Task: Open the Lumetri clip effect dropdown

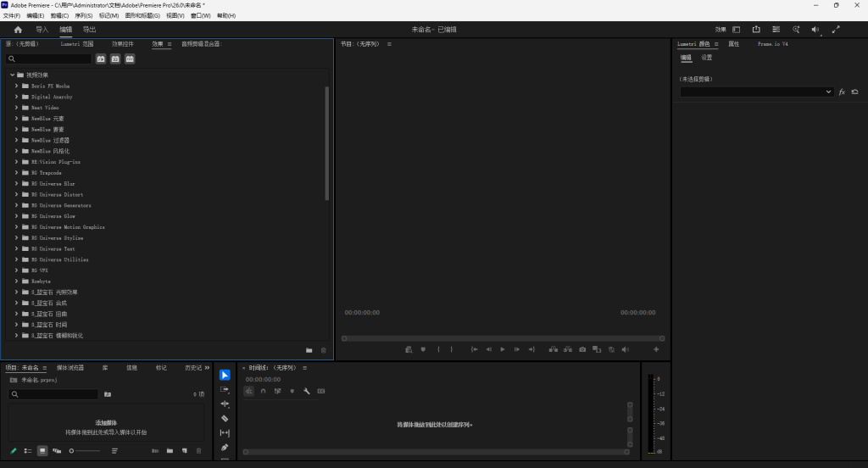Action: click(757, 92)
